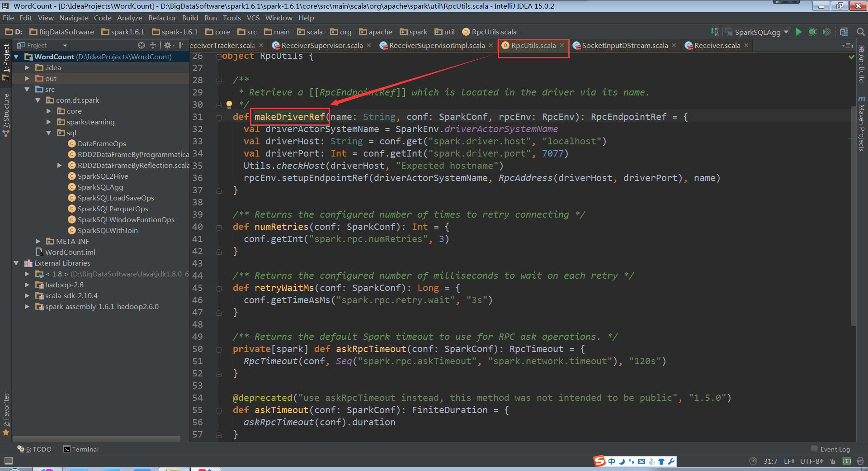The image size is (868, 471).
Task: Open Project Structure icon in toolbar
Action: [844, 32]
